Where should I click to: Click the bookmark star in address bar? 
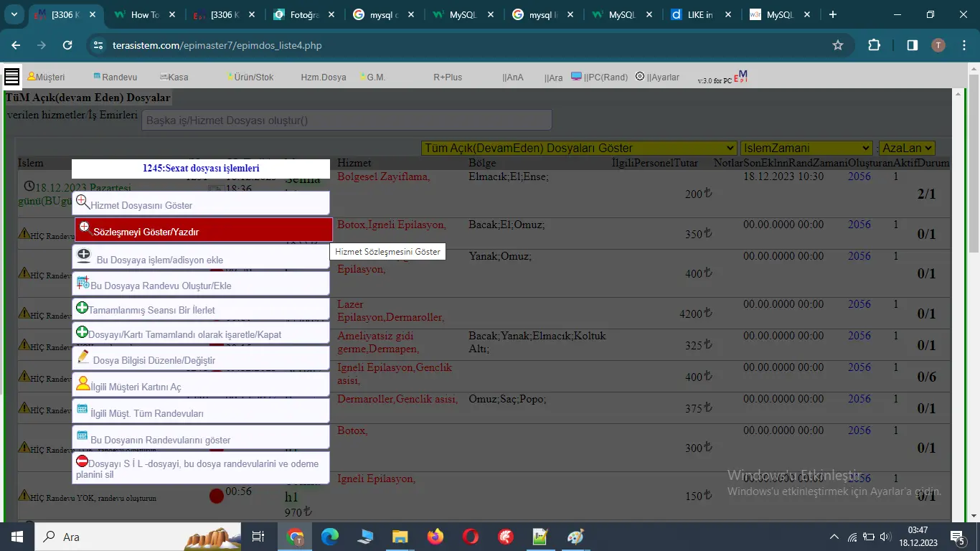tap(837, 45)
